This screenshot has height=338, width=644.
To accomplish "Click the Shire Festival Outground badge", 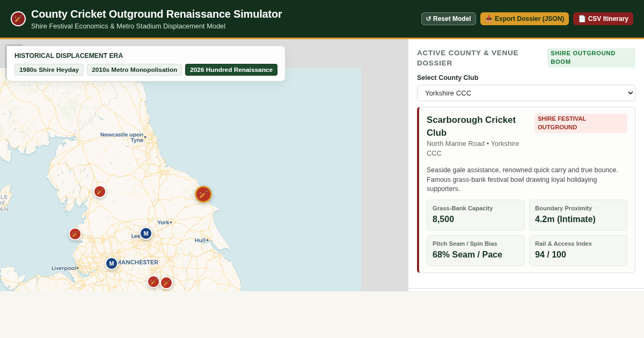I will [x=581, y=123].
